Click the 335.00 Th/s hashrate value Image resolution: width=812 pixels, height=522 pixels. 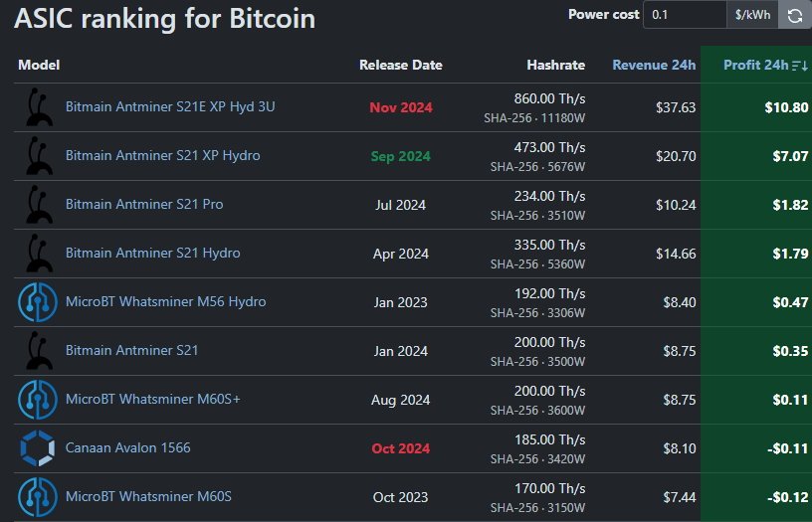pyautogui.click(x=549, y=245)
